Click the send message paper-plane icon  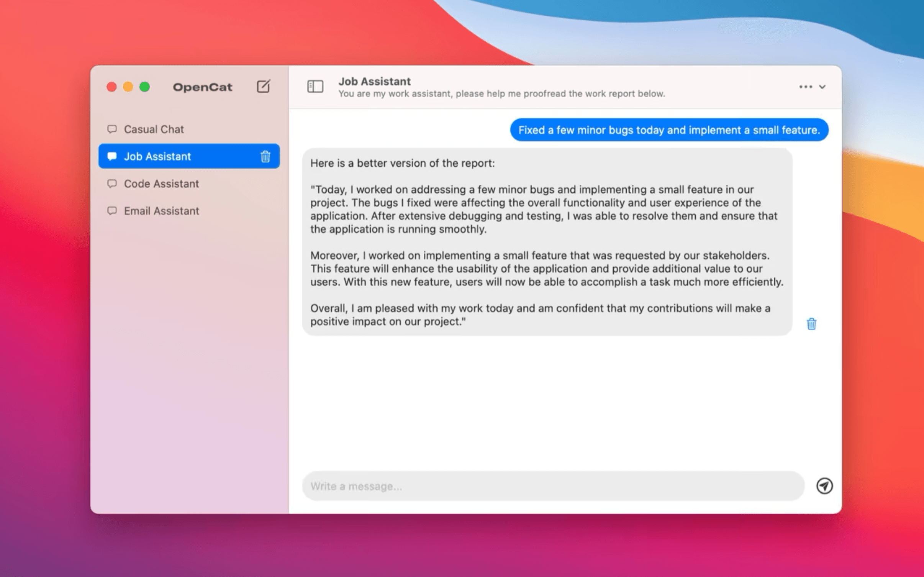click(824, 486)
